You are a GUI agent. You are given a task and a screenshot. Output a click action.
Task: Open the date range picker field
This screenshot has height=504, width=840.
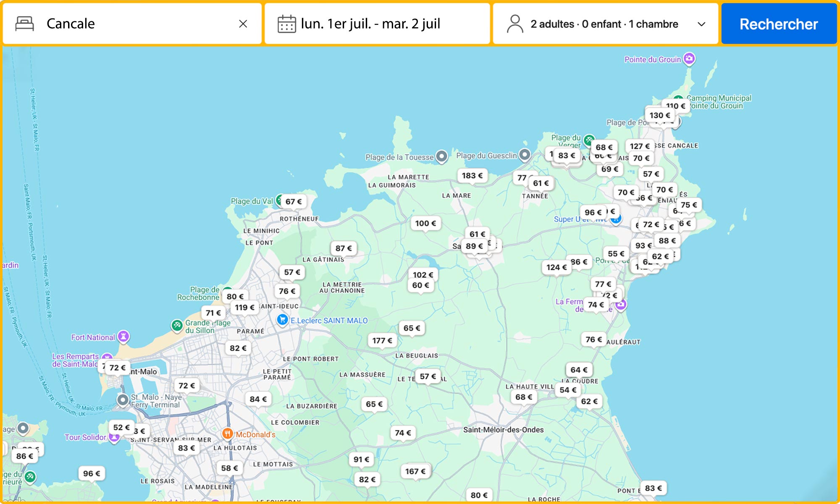[x=370, y=24]
